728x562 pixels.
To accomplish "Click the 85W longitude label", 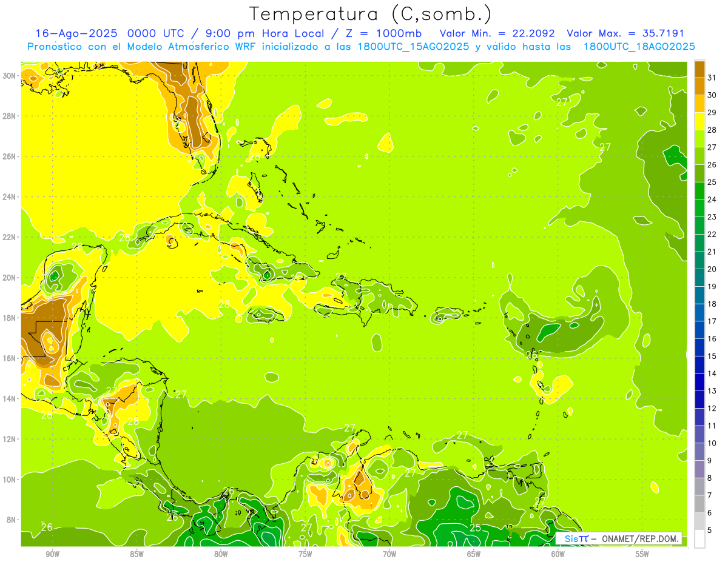I will tap(136, 554).
